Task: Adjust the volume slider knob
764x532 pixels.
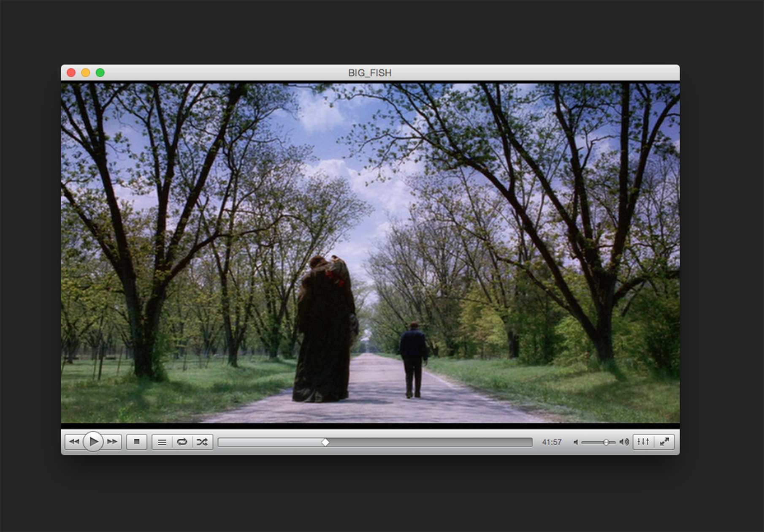Action: click(606, 442)
